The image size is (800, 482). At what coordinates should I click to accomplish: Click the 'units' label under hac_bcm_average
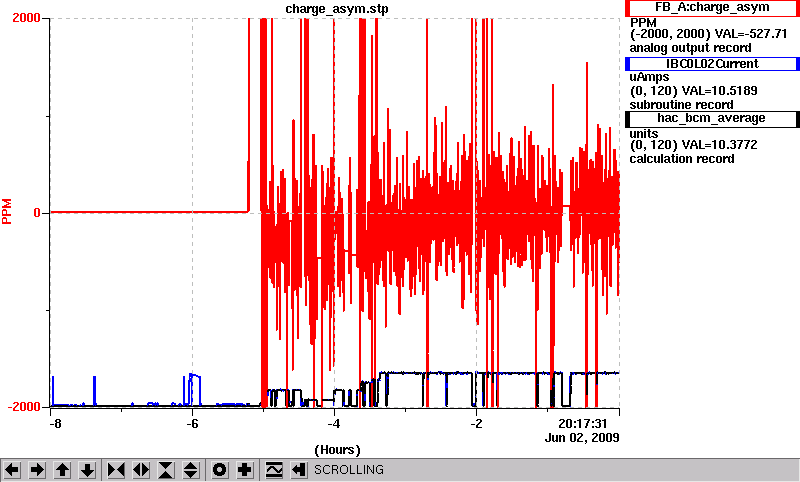[644, 134]
